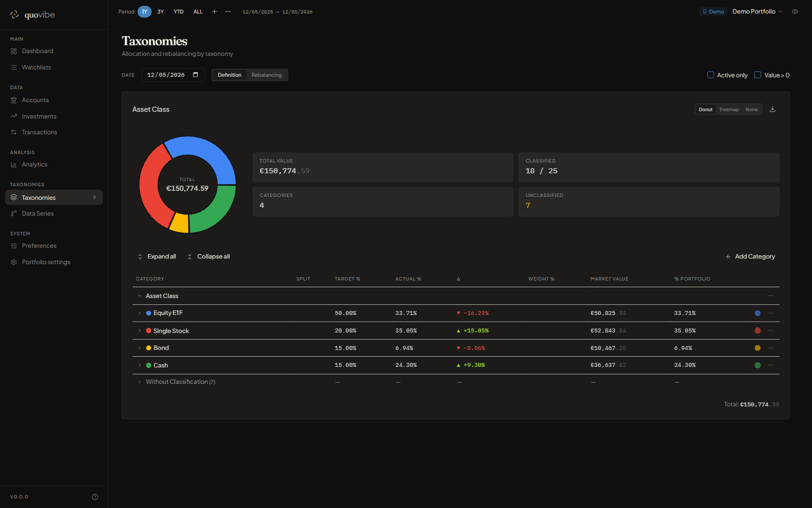
Task: Switch to the Definition tab
Action: [x=230, y=75]
